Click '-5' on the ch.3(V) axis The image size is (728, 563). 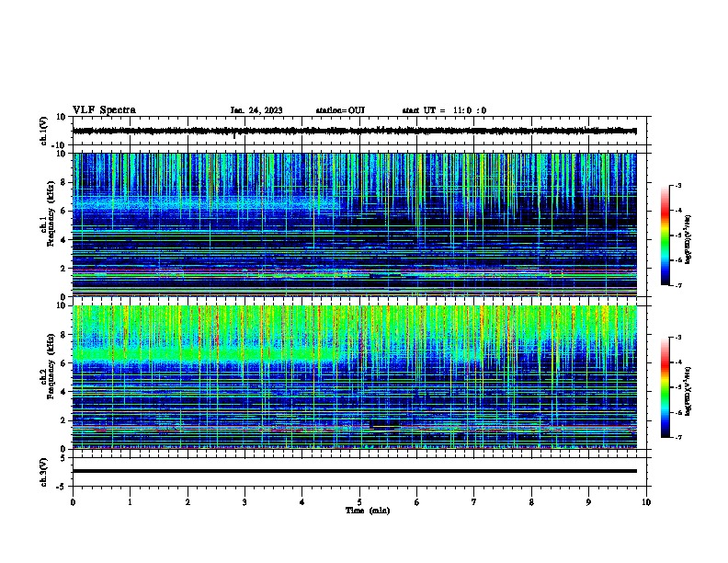[x=63, y=487]
